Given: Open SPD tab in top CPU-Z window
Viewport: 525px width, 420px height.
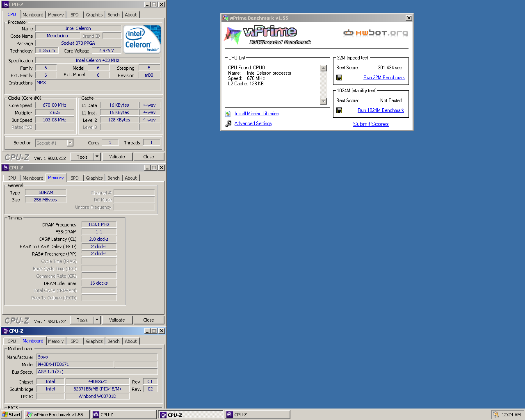Looking at the screenshot, I should point(74,15).
